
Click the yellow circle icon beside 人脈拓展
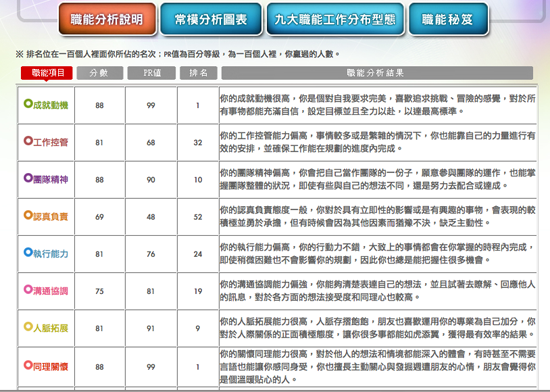click(x=28, y=327)
